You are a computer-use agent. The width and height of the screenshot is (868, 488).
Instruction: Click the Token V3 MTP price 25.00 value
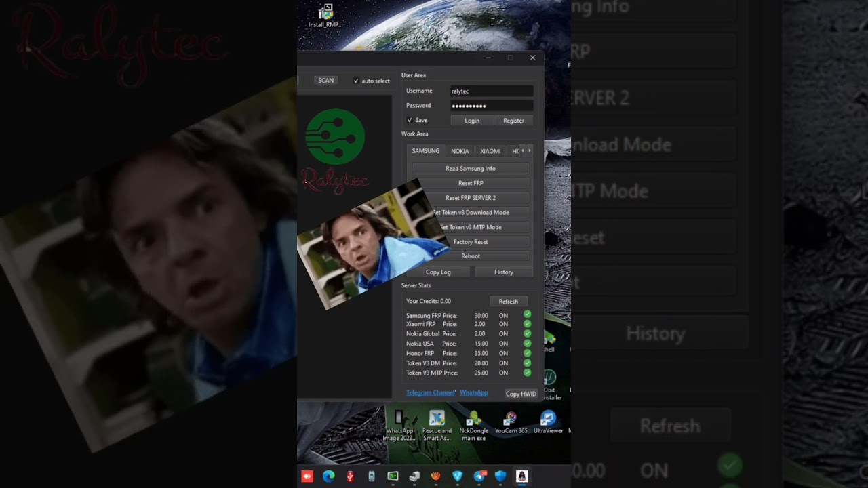pyautogui.click(x=481, y=373)
